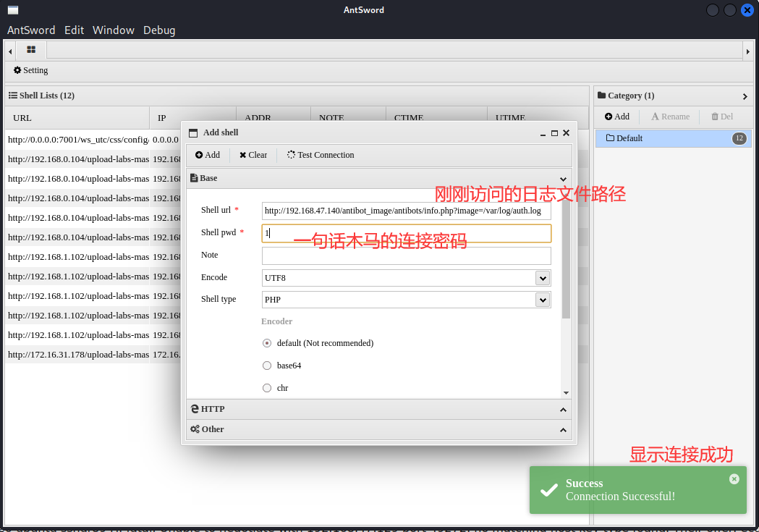The width and height of the screenshot is (759, 532).
Task: Click the right tab scroll arrow
Action: click(748, 51)
